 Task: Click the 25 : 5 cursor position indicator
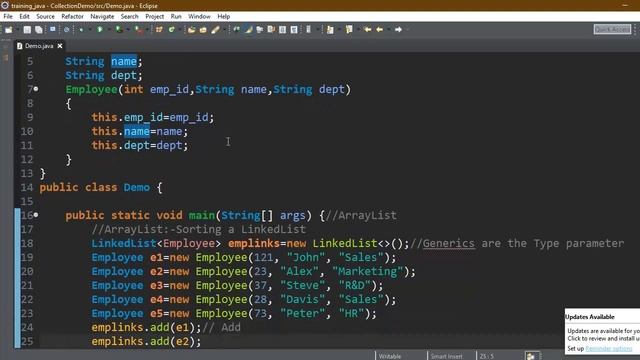click(487, 356)
